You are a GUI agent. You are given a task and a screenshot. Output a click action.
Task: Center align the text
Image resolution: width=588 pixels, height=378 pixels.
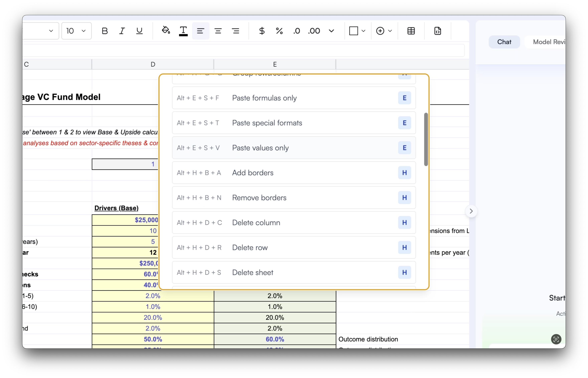218,31
